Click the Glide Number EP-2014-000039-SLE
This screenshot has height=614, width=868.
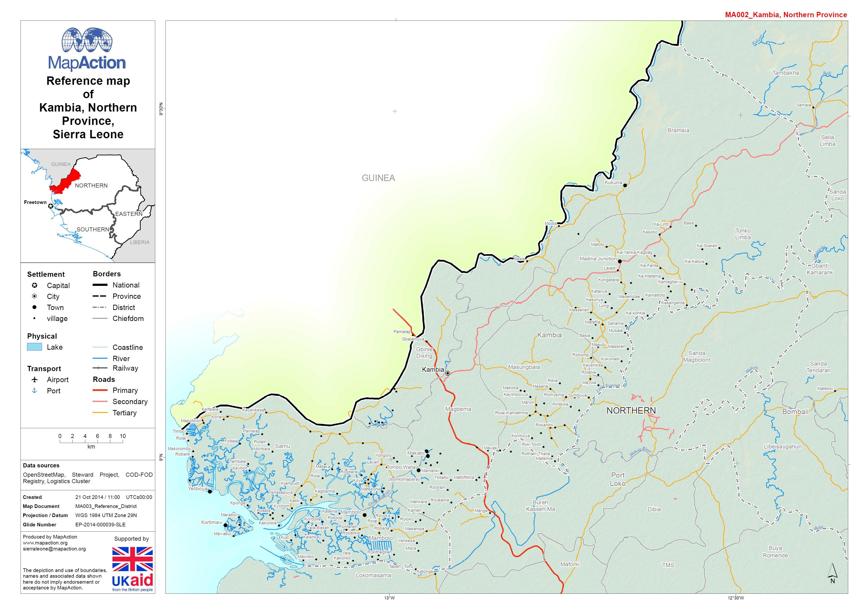tap(101, 525)
